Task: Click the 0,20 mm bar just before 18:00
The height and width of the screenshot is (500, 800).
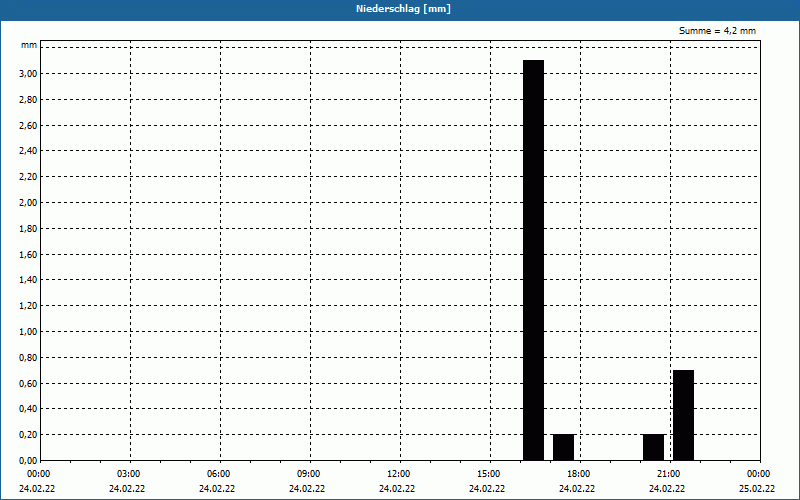Action: tap(564, 447)
